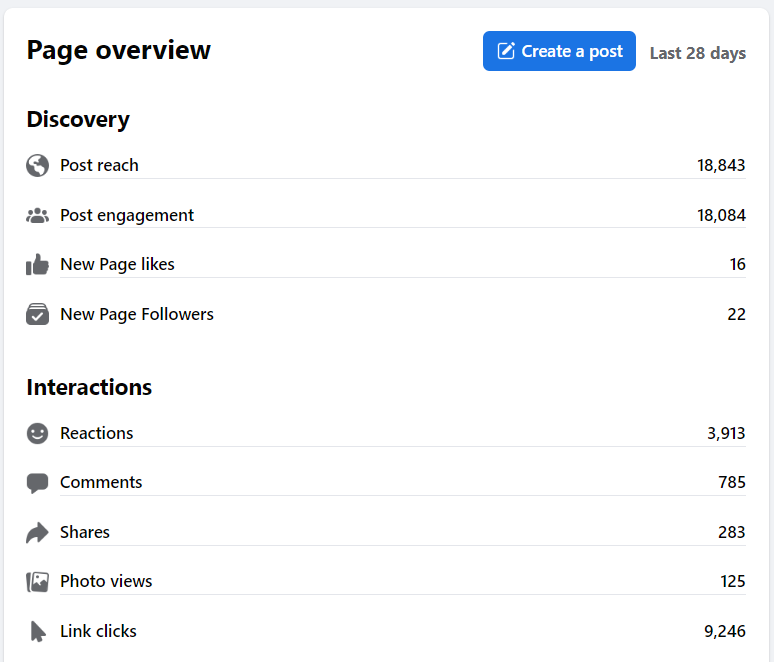Click the Comments count of 785
The image size is (774, 662).
[732, 482]
